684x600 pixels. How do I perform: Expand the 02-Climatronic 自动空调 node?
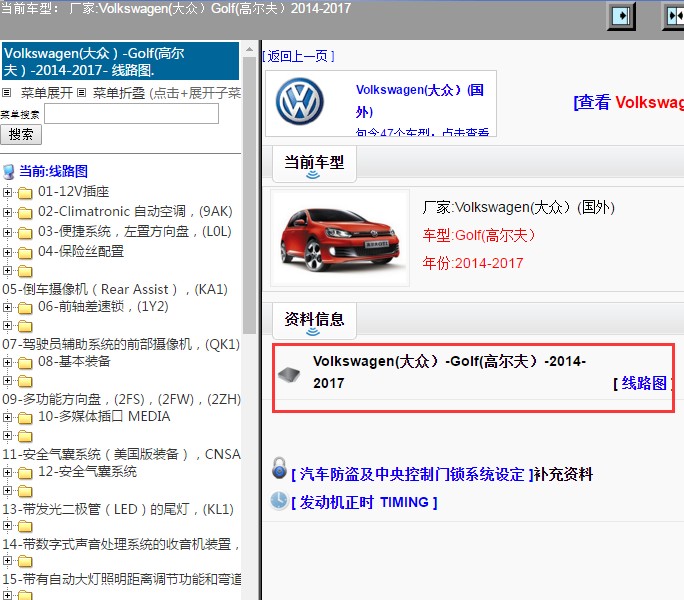click(7, 212)
